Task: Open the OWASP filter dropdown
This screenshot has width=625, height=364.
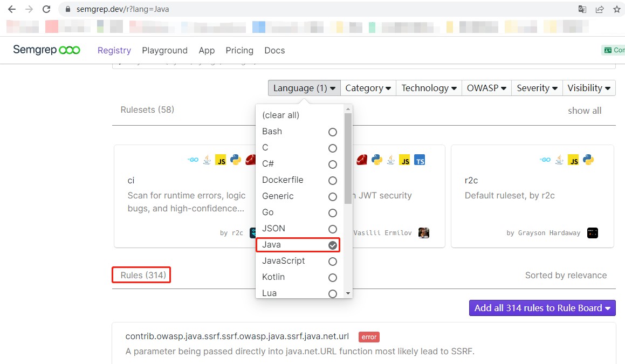Action: pyautogui.click(x=487, y=88)
